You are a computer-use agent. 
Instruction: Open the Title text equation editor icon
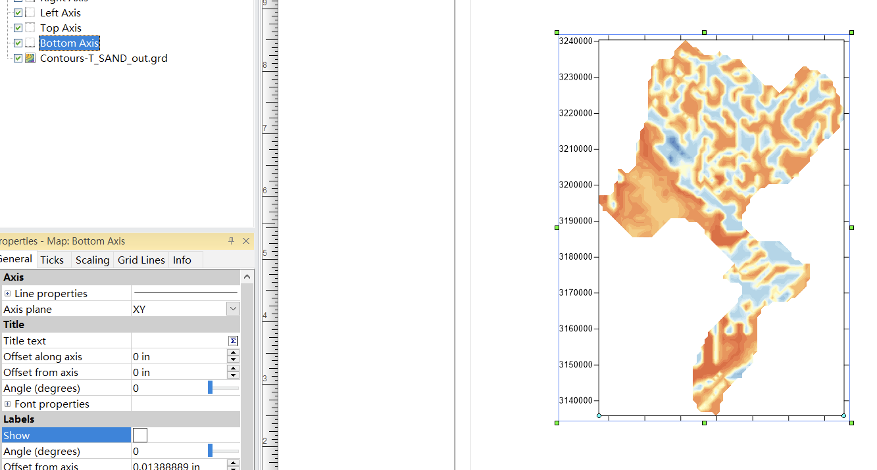point(233,341)
